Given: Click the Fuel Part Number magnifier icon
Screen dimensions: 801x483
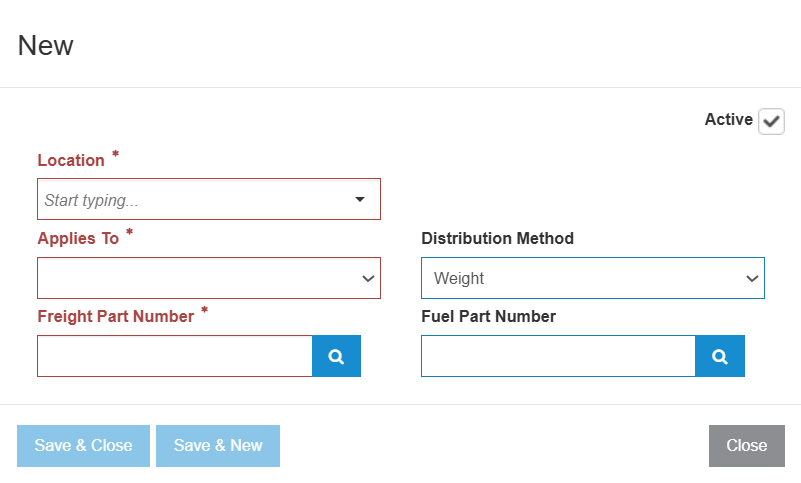Looking at the screenshot, I should pos(720,356).
